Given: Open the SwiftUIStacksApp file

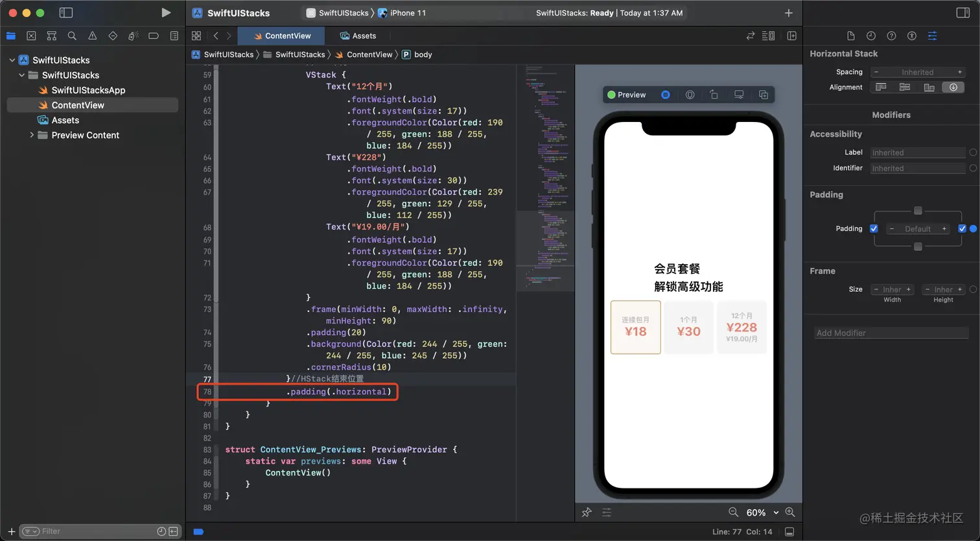Looking at the screenshot, I should pos(88,90).
